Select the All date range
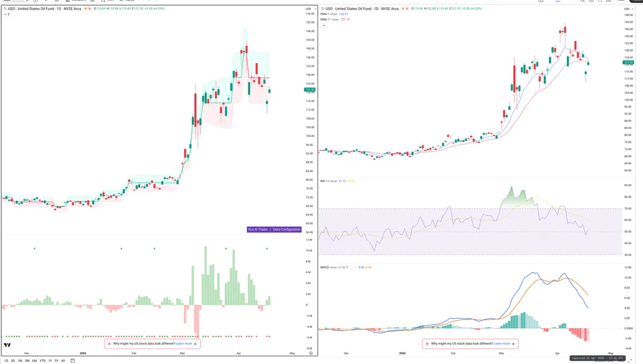The width and height of the screenshot is (643, 364). (x=63, y=361)
